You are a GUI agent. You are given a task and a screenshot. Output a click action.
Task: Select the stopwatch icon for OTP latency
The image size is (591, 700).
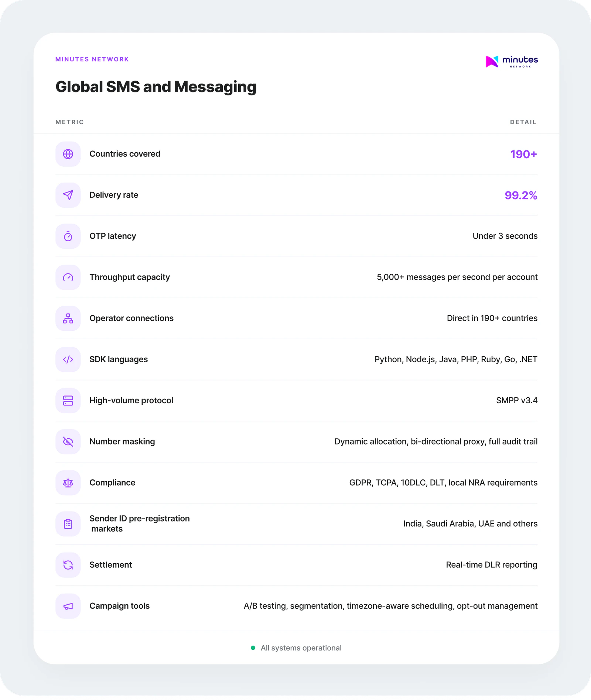pyautogui.click(x=68, y=236)
